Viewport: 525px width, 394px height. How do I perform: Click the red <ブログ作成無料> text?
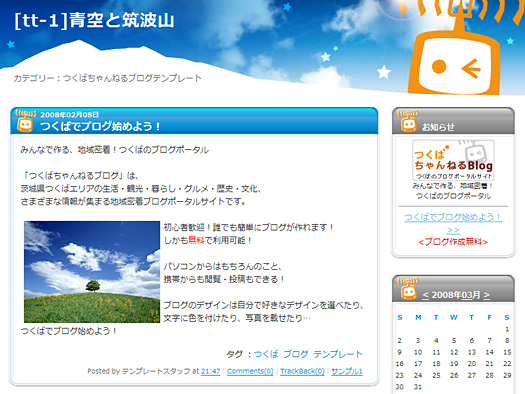453,242
